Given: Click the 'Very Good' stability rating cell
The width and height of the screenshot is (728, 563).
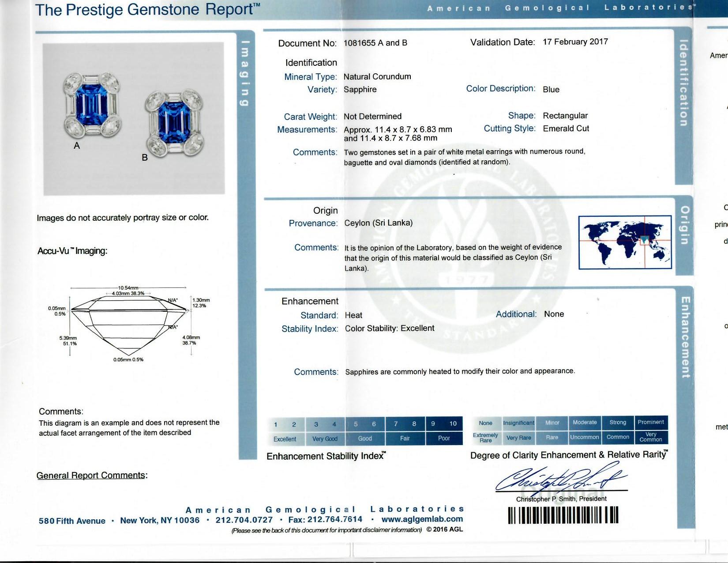Looking at the screenshot, I should pyautogui.click(x=325, y=439).
